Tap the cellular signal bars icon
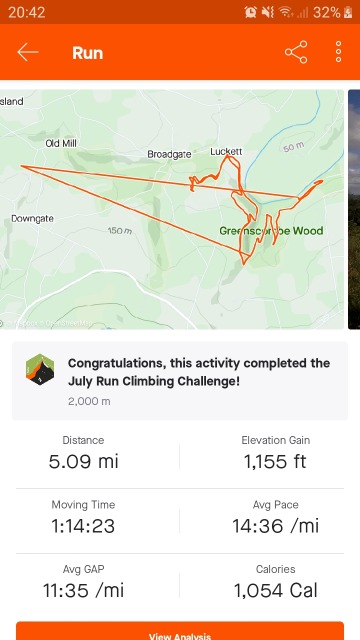This screenshot has width=360, height=640. click(302, 13)
